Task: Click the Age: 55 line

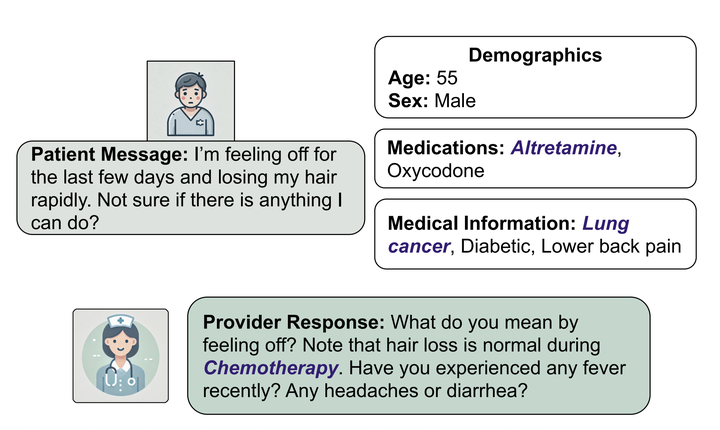Action: (423, 78)
